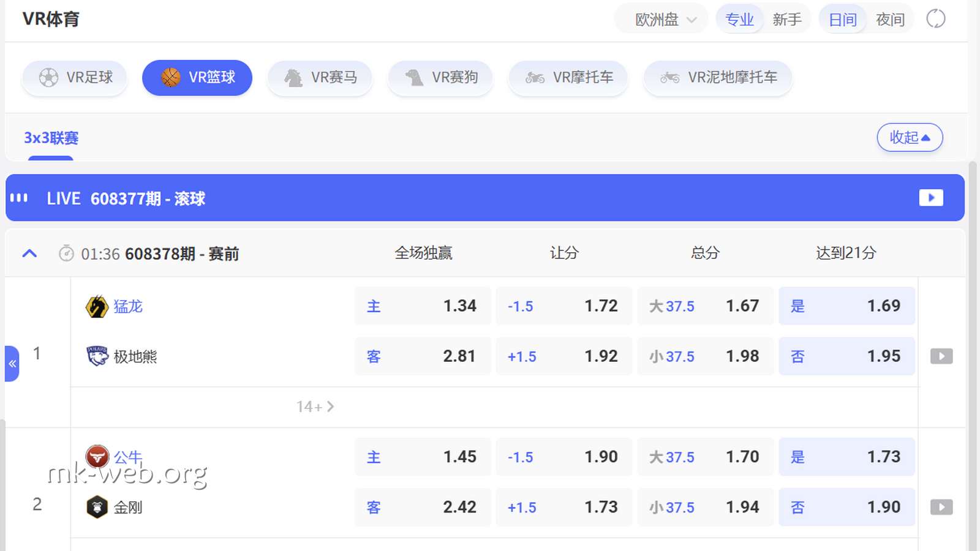The height and width of the screenshot is (551, 980).
Task: Play video for the 公牛 vs 金刚 match
Action: pyautogui.click(x=941, y=507)
